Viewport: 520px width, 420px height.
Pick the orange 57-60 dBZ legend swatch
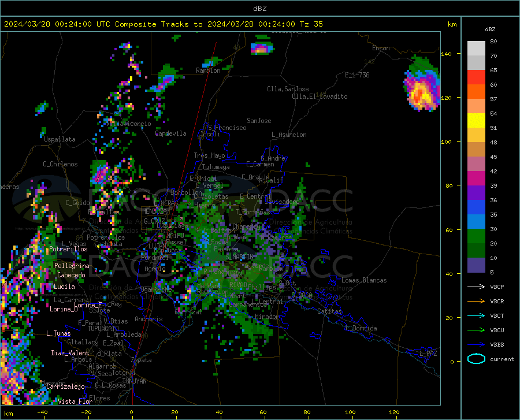click(x=476, y=91)
